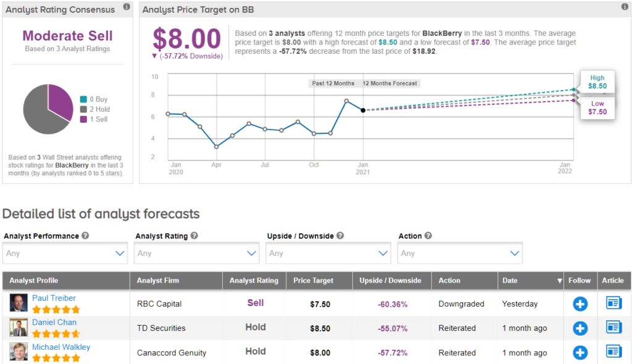This screenshot has width=632, height=364.
Task: Open Daniel Chan's analyst profile link
Action: [54, 322]
